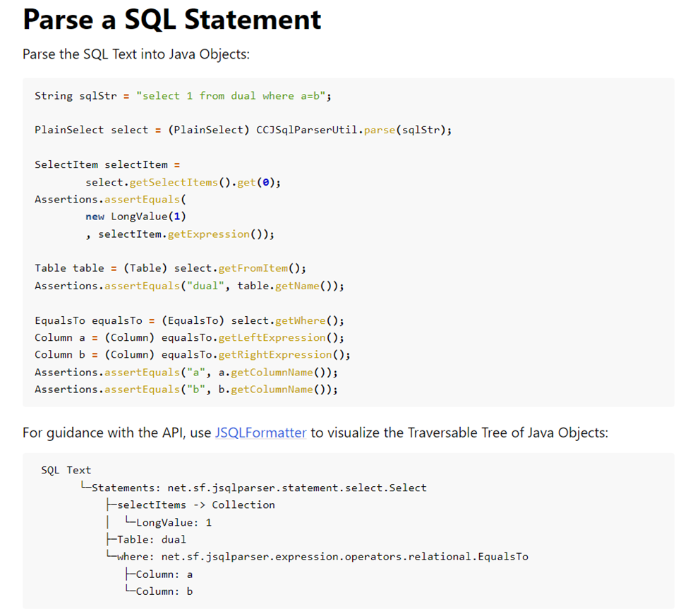Image resolution: width=688 pixels, height=616 pixels.
Task: Select the "Column: a" tree node
Action: 164,574
